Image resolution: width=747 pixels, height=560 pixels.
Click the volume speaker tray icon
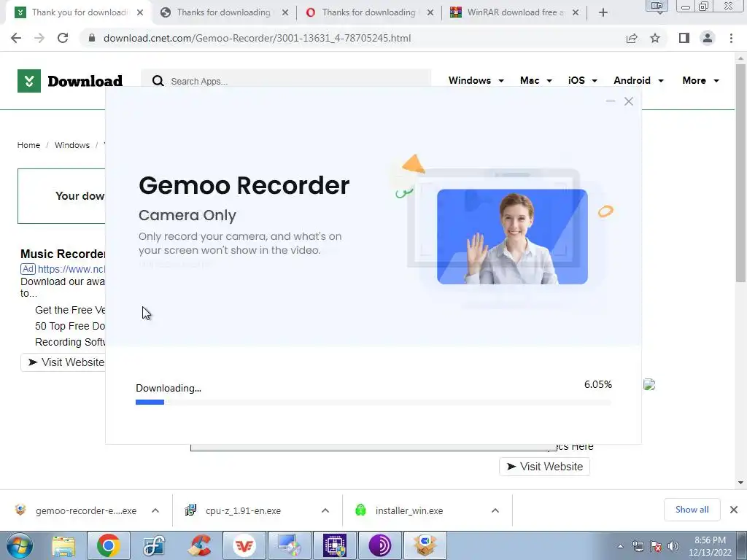pos(673,546)
